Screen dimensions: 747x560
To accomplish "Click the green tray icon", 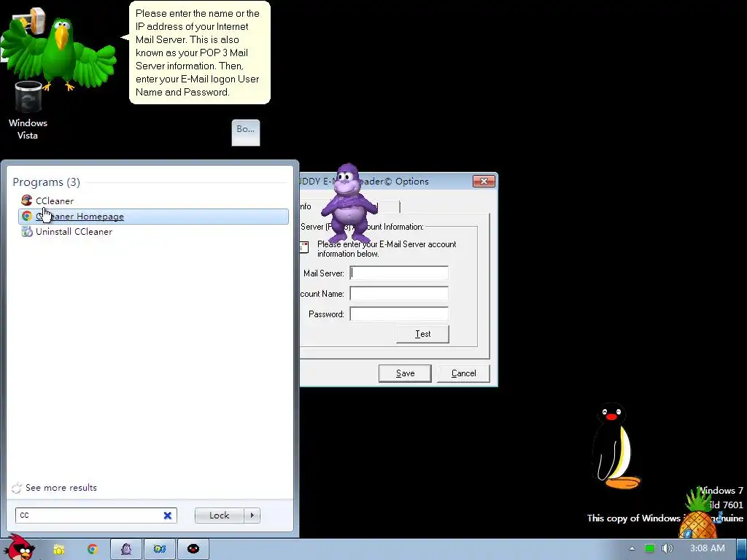I will click(x=649, y=548).
